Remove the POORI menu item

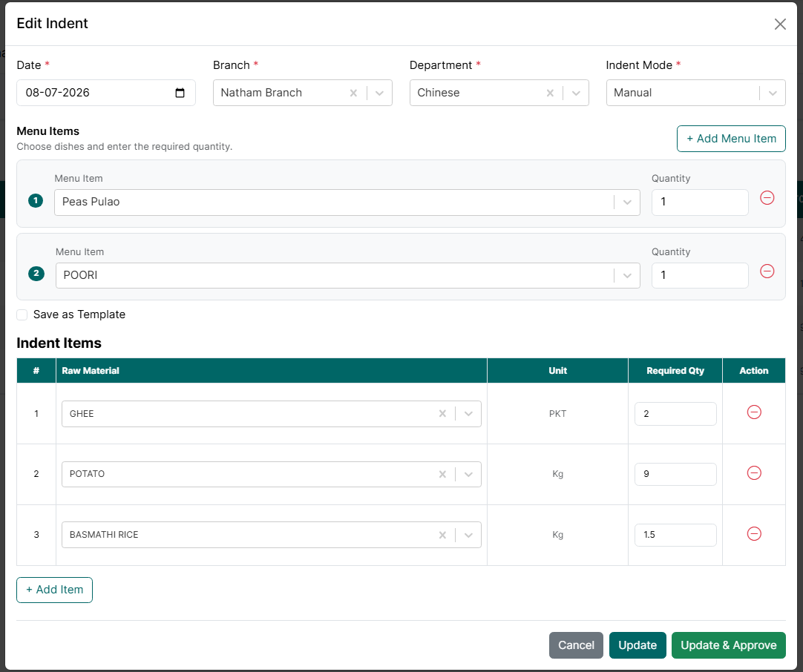(x=767, y=271)
